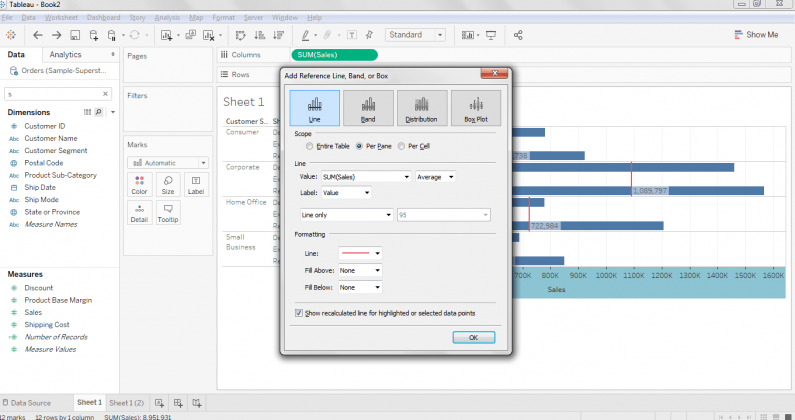
Task: Open the Standard fit dropdown
Action: click(415, 35)
